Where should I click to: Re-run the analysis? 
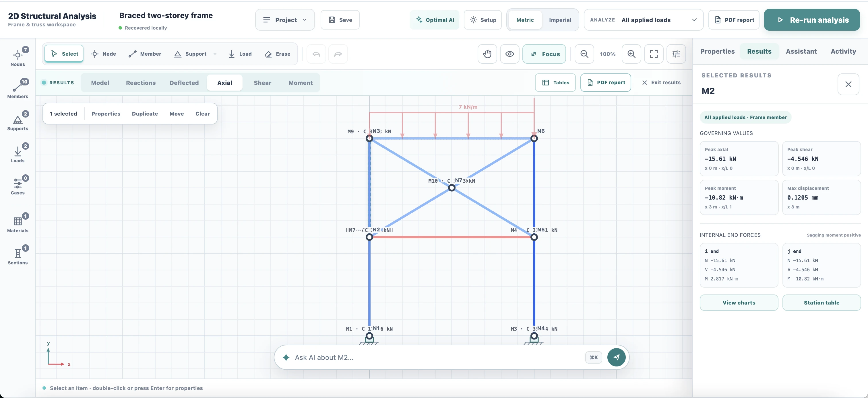click(812, 20)
